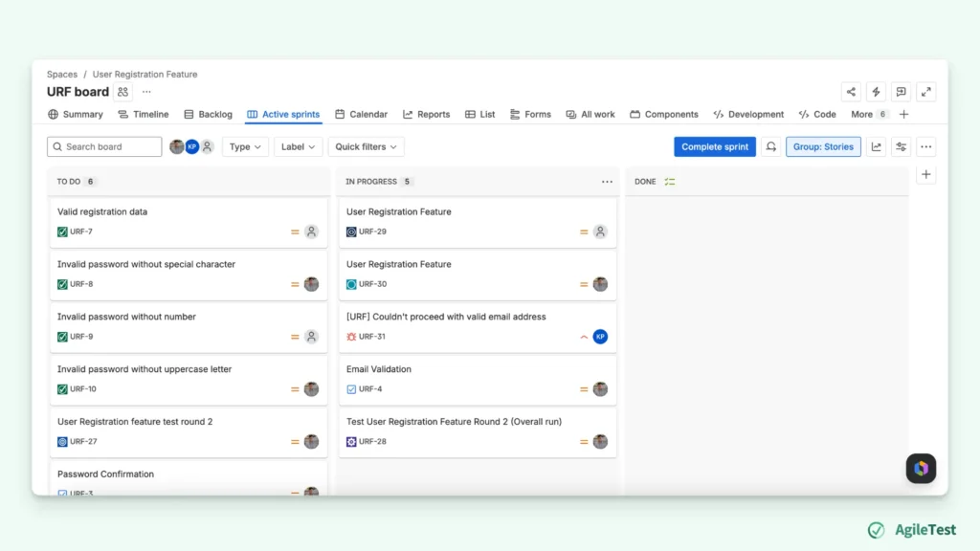Open the Code tab
Screen dimensions: 980x551
point(817,115)
